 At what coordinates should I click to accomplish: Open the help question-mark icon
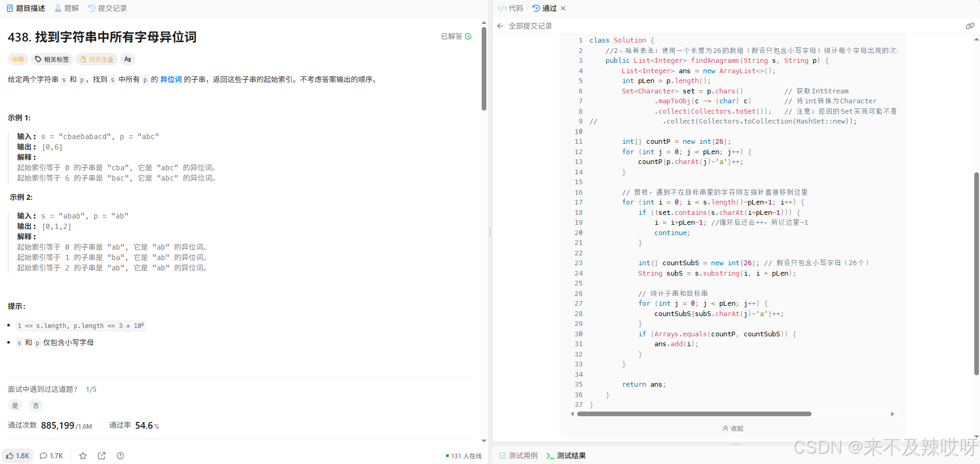click(x=120, y=456)
